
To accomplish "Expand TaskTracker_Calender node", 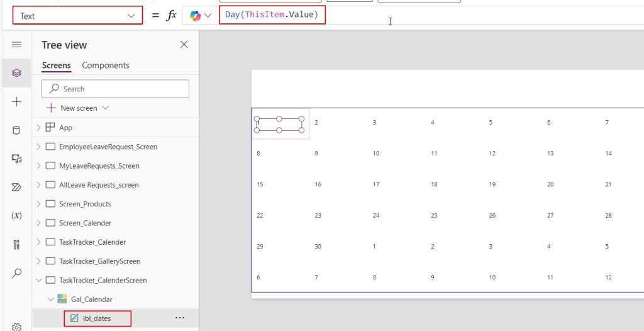I will [38, 242].
